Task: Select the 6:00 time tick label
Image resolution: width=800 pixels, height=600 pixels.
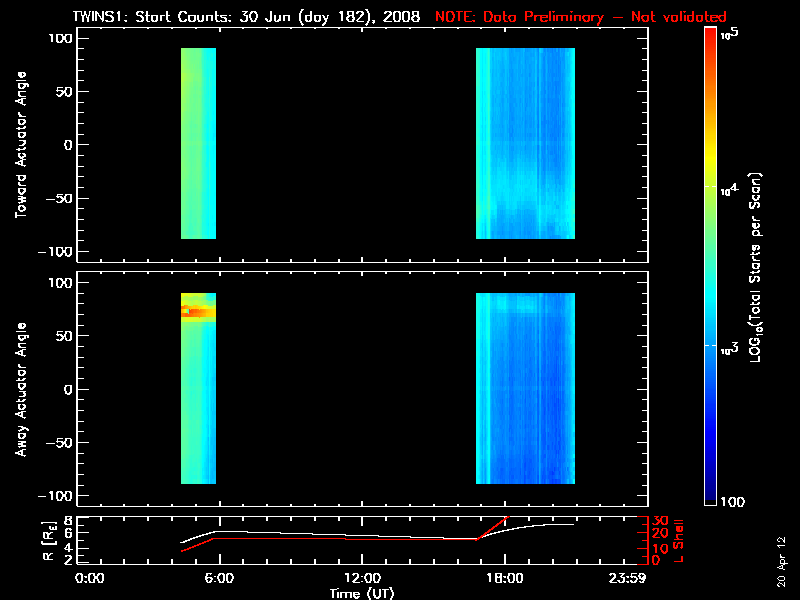Action: point(220,579)
